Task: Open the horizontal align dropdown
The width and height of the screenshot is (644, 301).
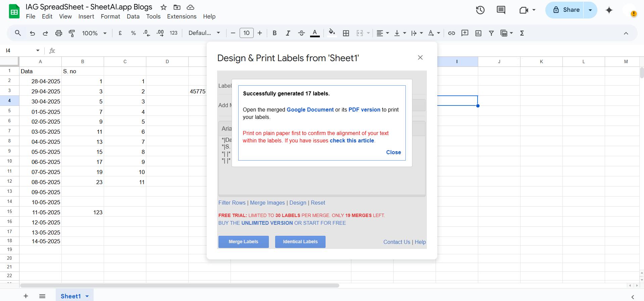Action: pyautogui.click(x=383, y=33)
